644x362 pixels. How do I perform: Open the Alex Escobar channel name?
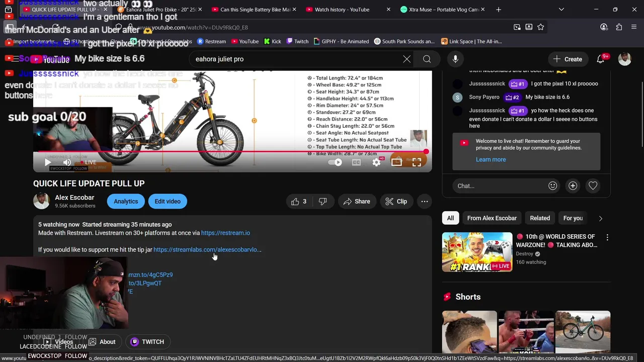point(74,198)
